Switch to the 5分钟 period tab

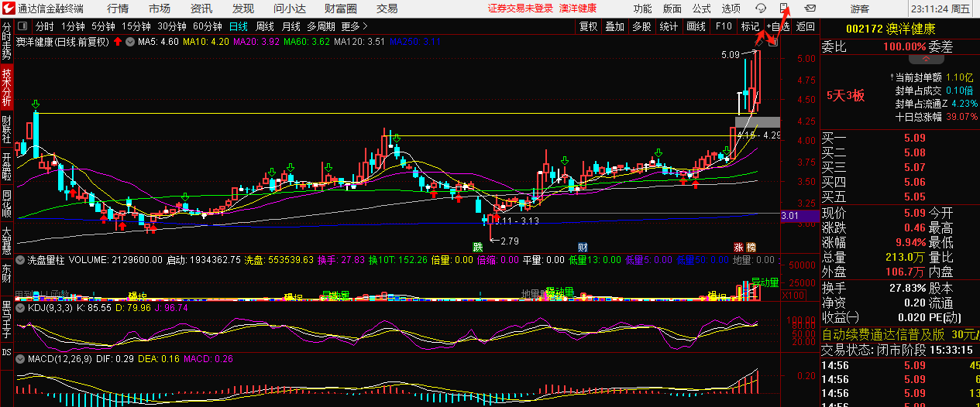103,26
